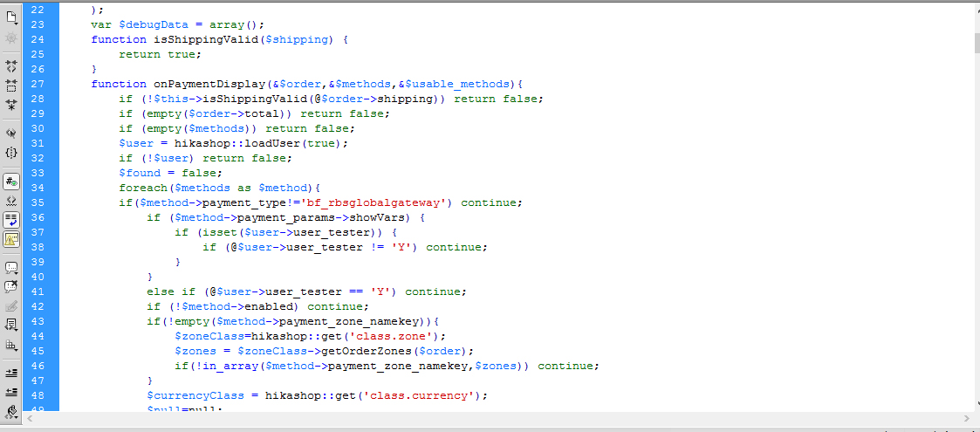The height and width of the screenshot is (432, 980).
Task: Indent the selected code
Action: 11,374
